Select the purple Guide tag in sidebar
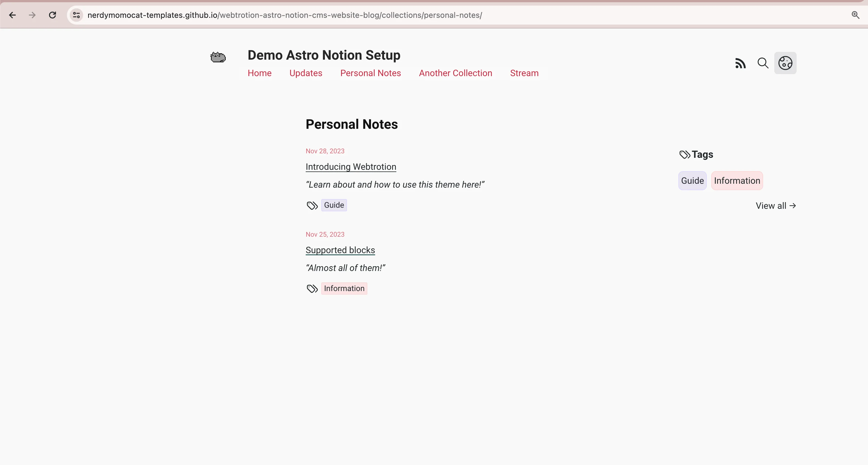868x465 pixels. [692, 181]
